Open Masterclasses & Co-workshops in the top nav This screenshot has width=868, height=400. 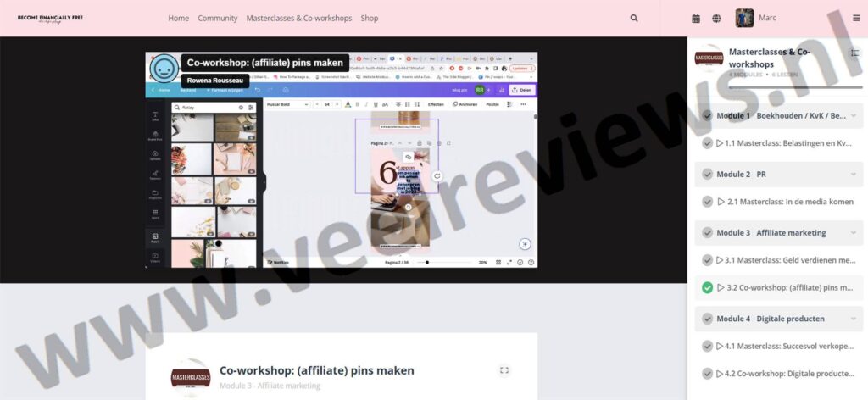299,19
